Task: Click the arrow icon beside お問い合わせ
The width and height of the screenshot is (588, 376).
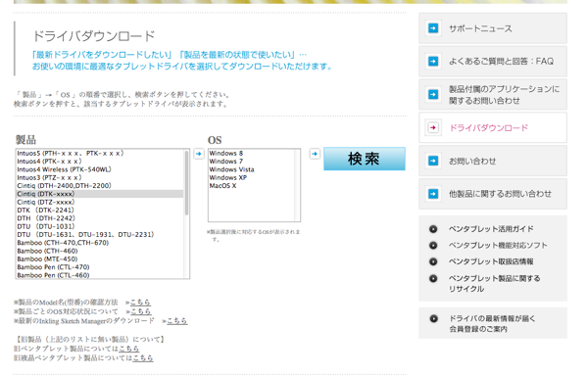Action: point(433,161)
